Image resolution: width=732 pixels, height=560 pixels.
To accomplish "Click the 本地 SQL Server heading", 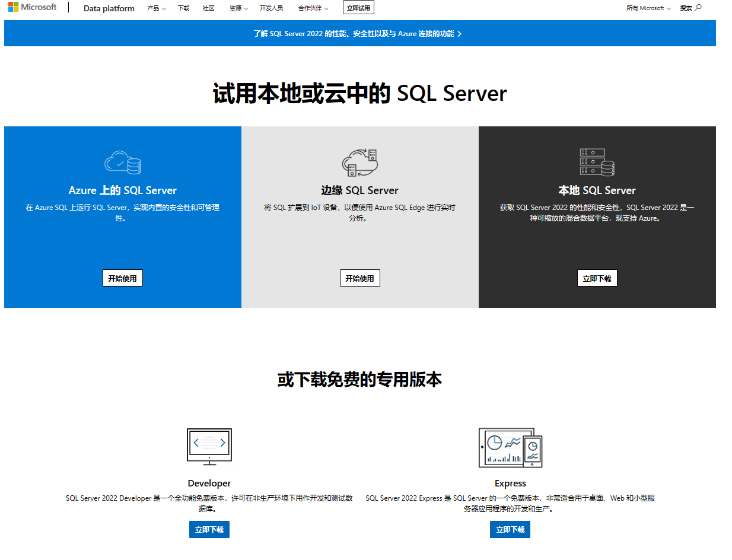I will click(597, 190).
